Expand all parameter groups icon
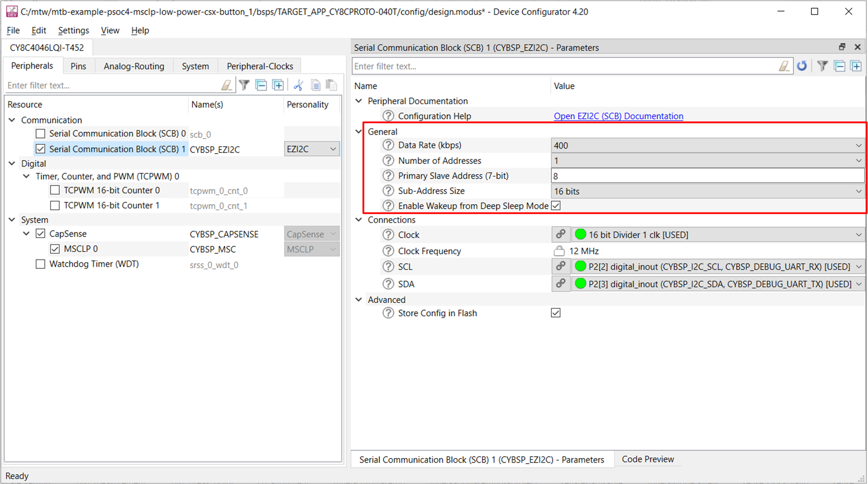 point(856,66)
